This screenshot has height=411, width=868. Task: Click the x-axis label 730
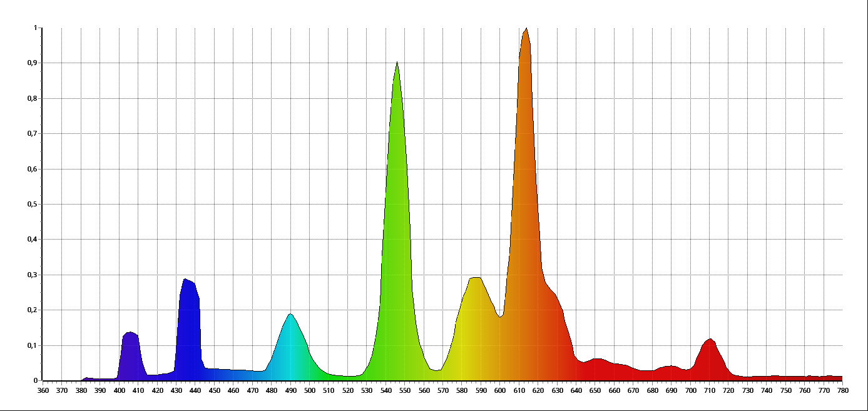[748, 391]
